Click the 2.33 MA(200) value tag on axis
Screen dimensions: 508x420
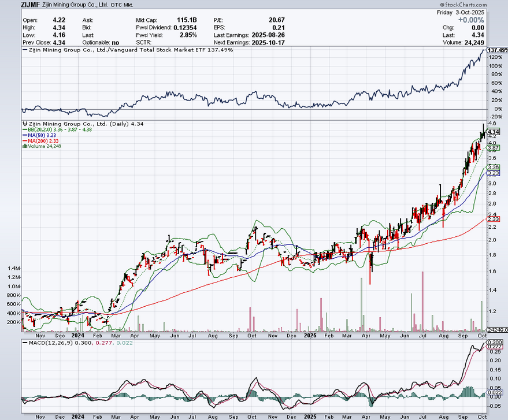point(493,220)
